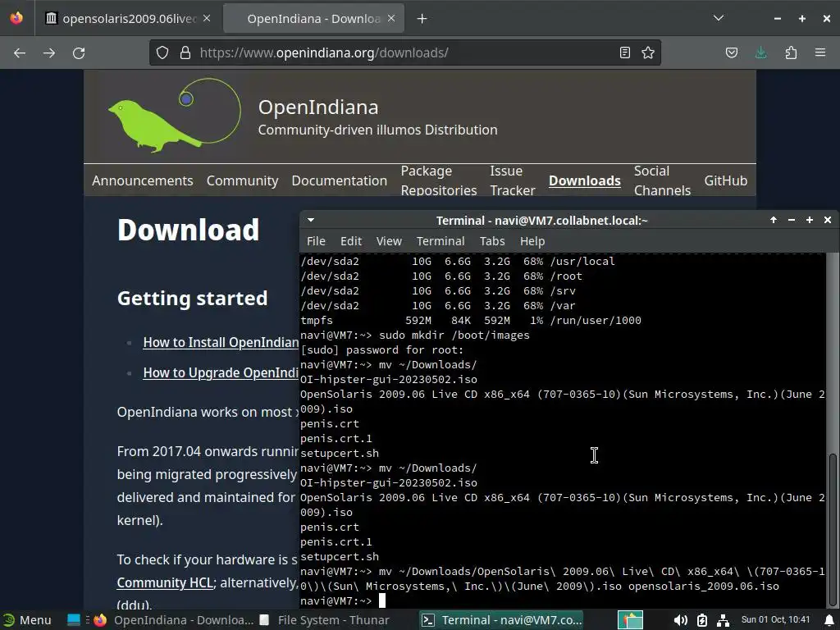Image resolution: width=840 pixels, height=630 pixels.
Task: Open the terminal File menu
Action: click(316, 241)
